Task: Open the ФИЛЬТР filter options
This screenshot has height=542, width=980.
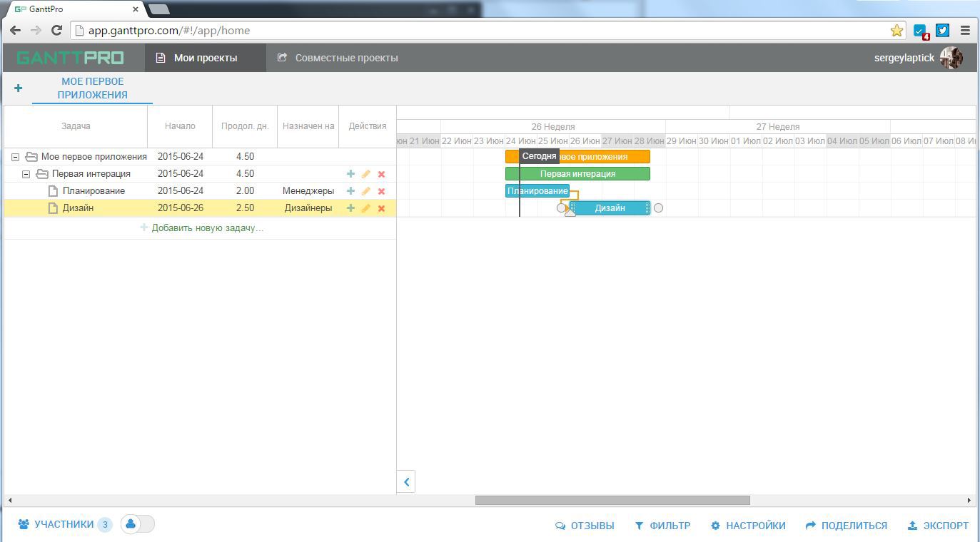Action: (663, 526)
